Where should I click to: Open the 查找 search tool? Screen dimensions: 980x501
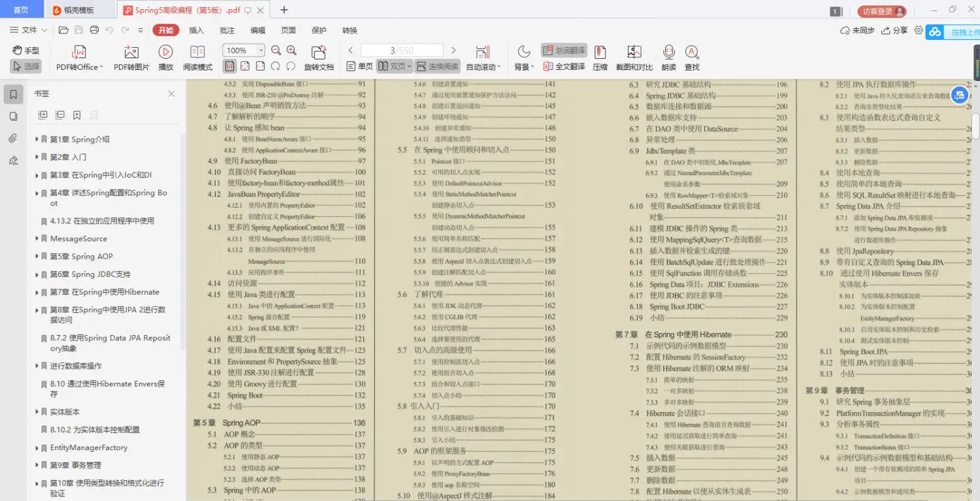pos(692,57)
